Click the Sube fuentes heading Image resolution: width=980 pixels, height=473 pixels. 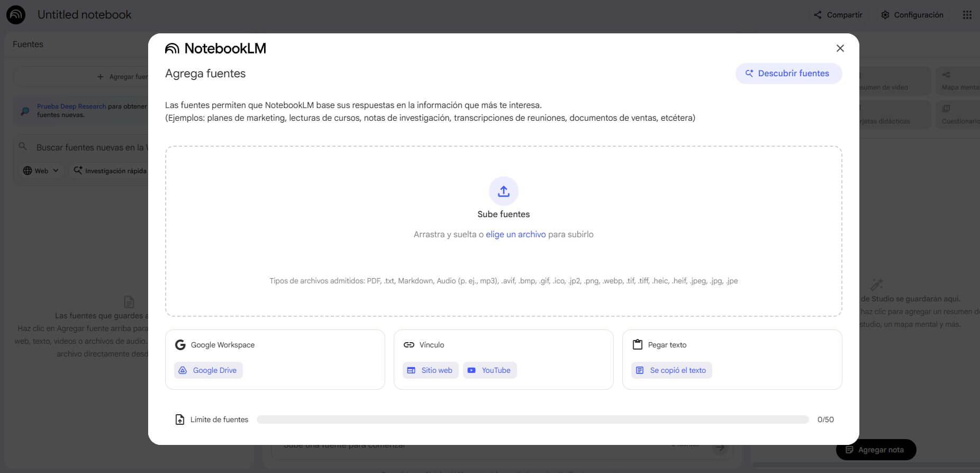pyautogui.click(x=504, y=214)
